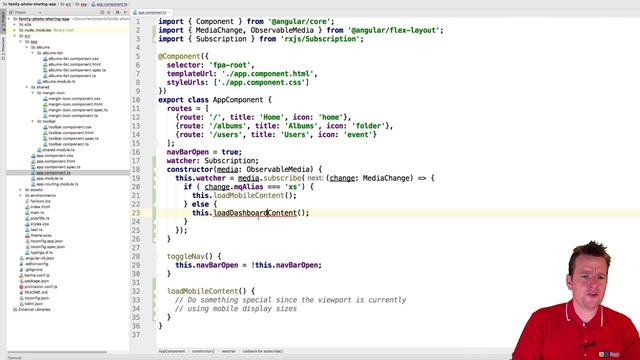Collapse the shared folder arrow

[x=27, y=87]
